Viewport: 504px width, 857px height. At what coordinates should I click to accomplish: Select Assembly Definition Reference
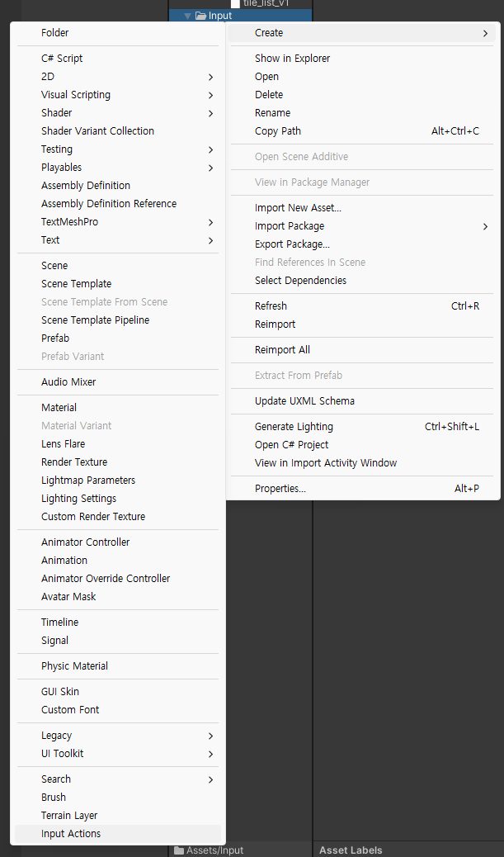point(118,203)
